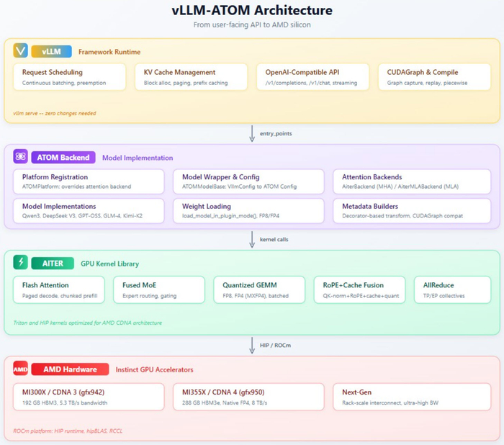Click the Quantized GEMM card

(x=259, y=289)
